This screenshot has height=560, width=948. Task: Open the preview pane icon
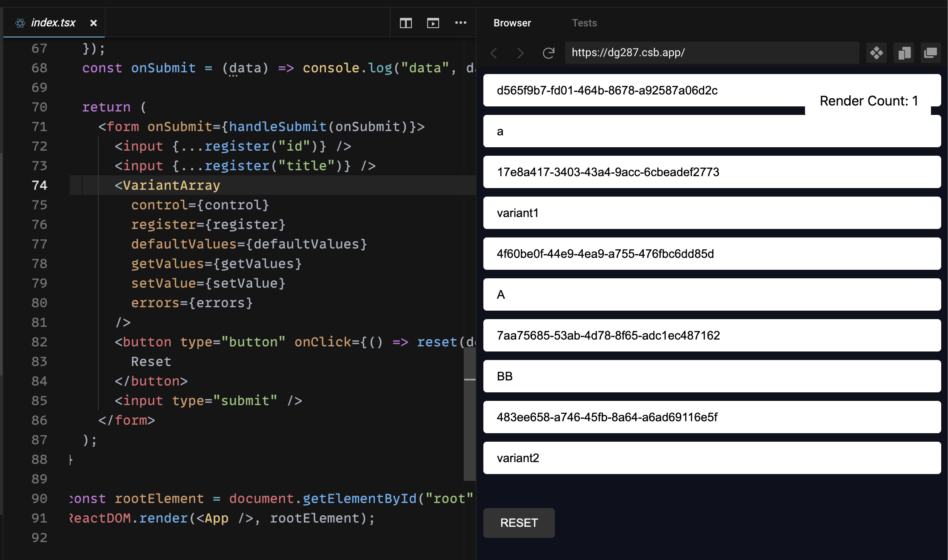tap(433, 23)
